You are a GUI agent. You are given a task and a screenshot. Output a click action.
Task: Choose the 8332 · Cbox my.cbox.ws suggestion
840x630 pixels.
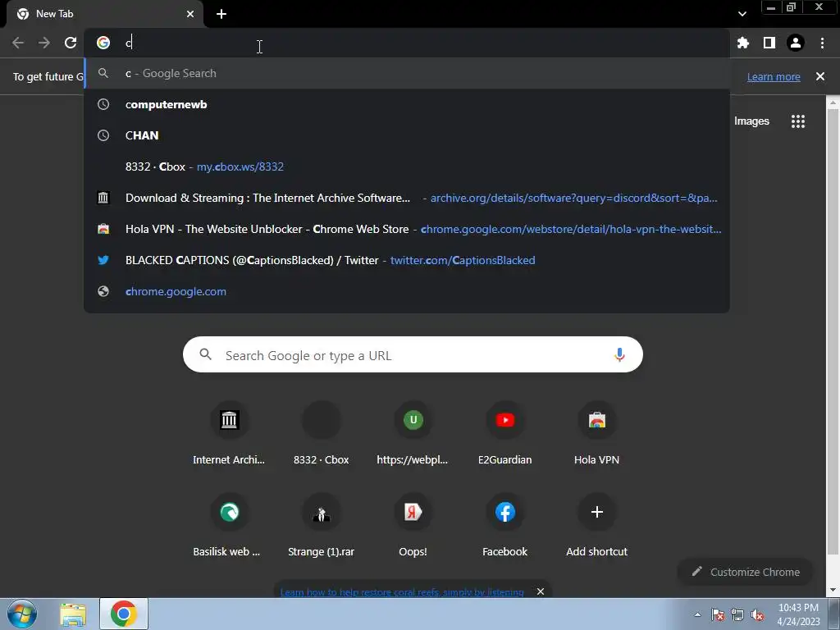[x=407, y=167]
